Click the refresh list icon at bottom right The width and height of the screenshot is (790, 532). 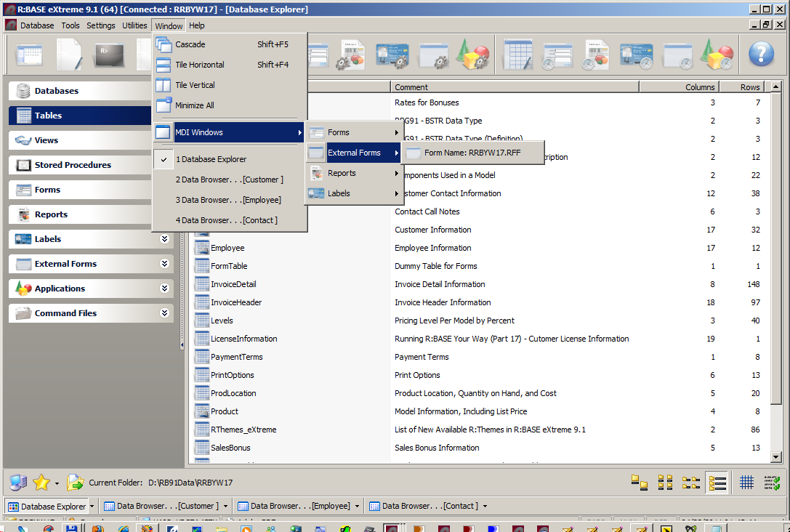click(x=772, y=483)
